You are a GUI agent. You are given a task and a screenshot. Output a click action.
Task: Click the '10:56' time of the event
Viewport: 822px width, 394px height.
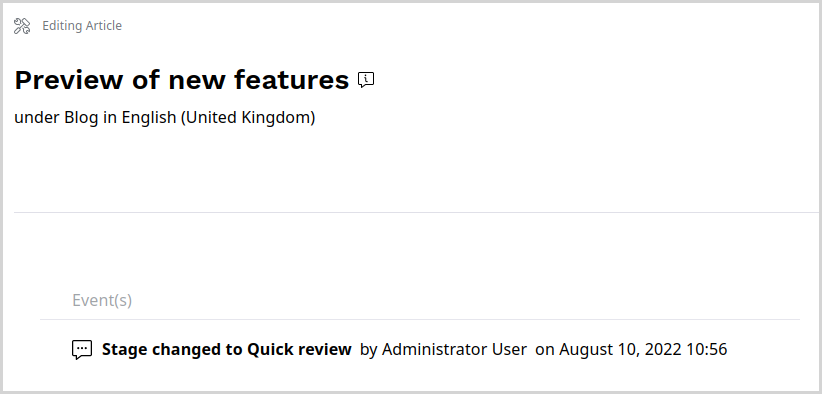click(706, 349)
